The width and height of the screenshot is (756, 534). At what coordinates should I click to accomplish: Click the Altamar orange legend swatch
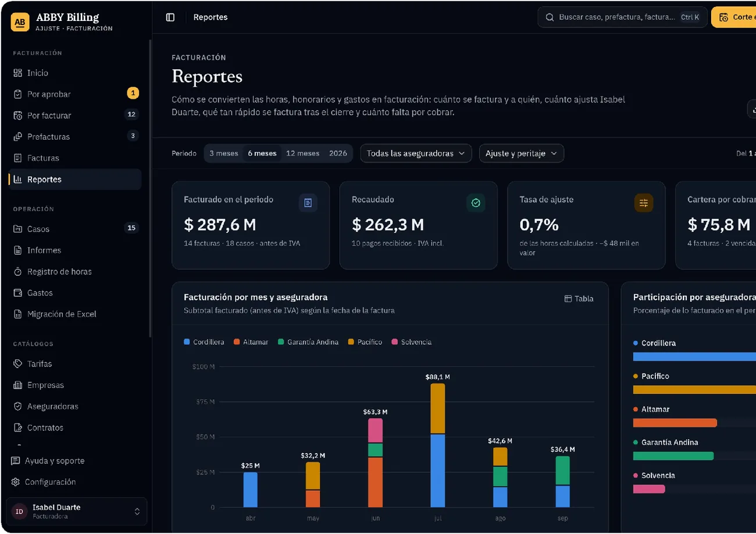coord(237,342)
